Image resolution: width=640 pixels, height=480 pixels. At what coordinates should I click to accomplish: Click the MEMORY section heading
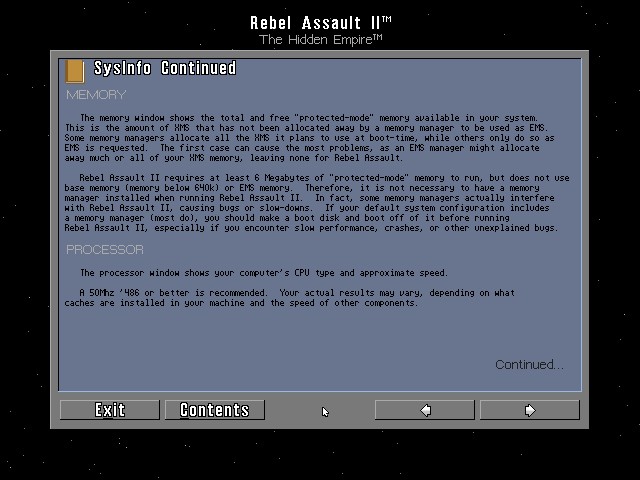(96, 95)
